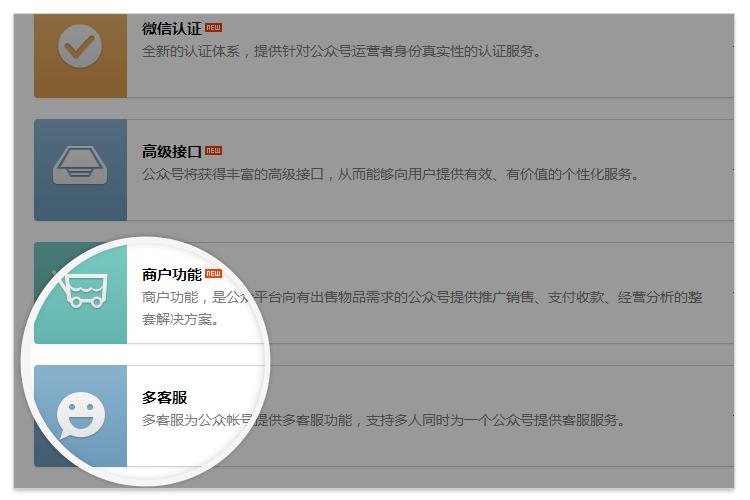Click the 高级接口 inbox tray icon
This screenshot has height=500, width=750.
[80, 165]
